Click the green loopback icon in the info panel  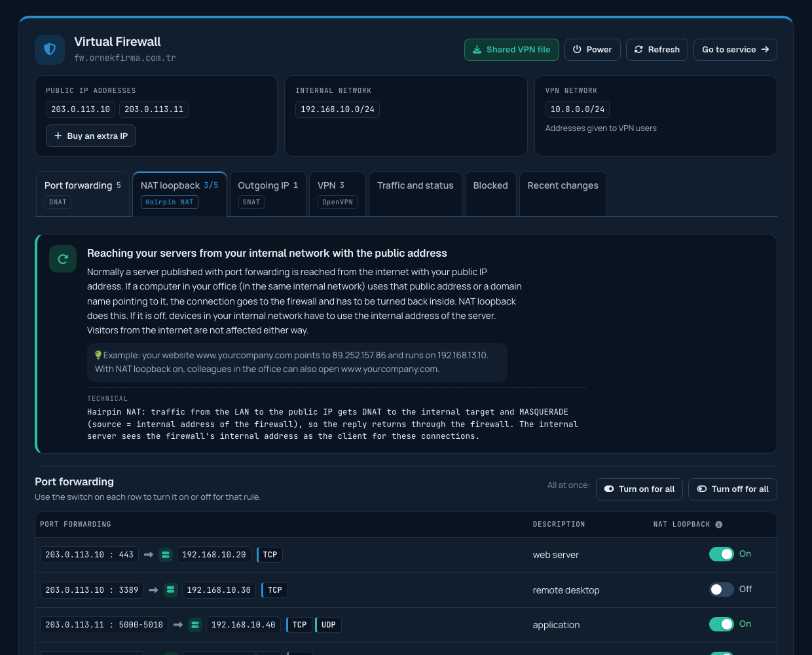point(63,259)
